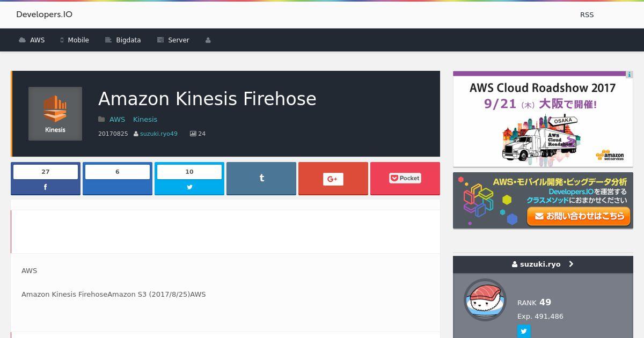The height and width of the screenshot is (338, 644).
Task: Save the article to Pocket
Action: tap(405, 179)
